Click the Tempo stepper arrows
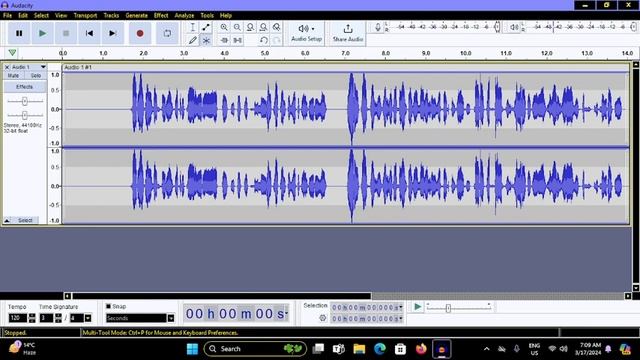This screenshot has width=640, height=360. tap(32, 318)
